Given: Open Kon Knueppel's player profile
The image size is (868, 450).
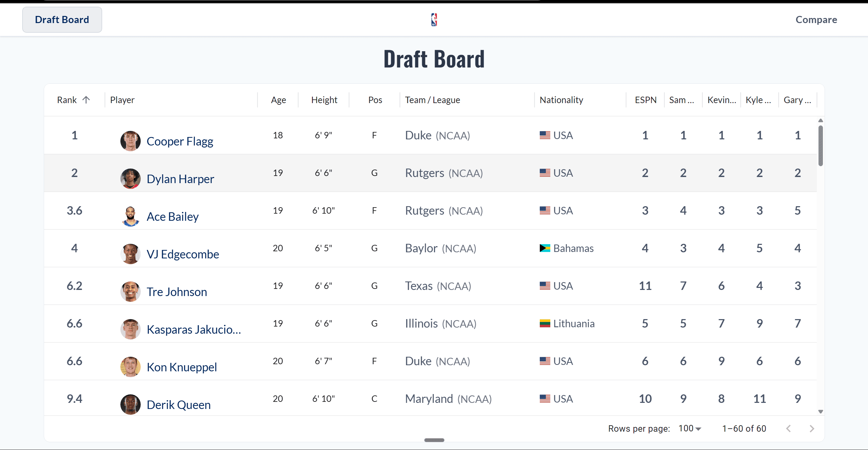Looking at the screenshot, I should point(182,367).
